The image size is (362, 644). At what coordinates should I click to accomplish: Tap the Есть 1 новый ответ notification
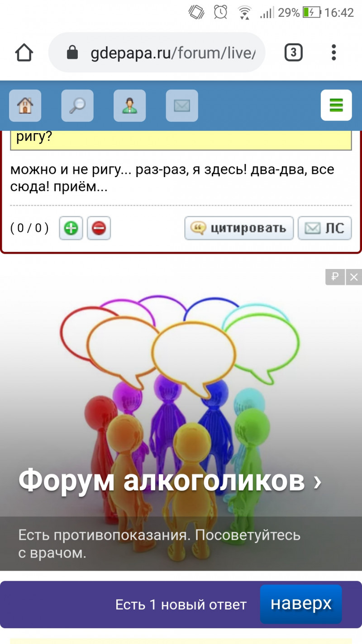[181, 605]
